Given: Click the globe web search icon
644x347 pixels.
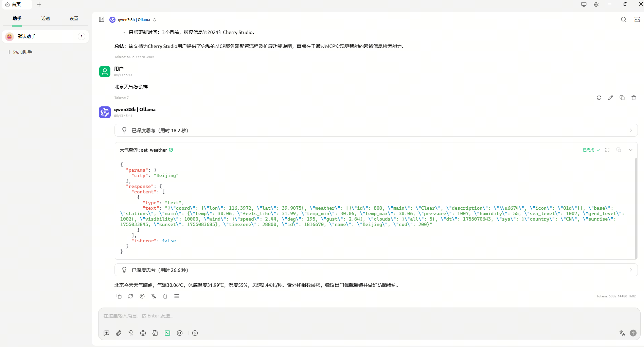Looking at the screenshot, I should (x=143, y=333).
